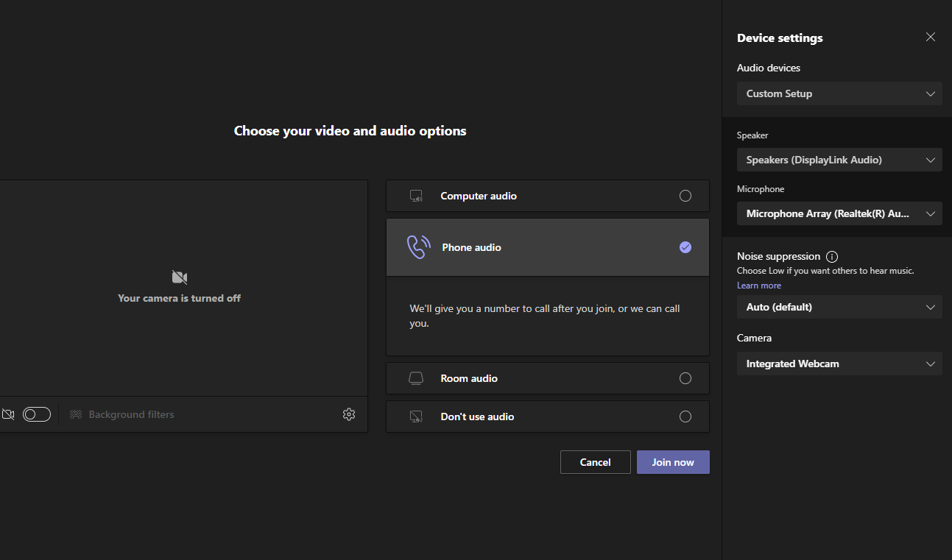Click the Noise suppression label
The height and width of the screenshot is (560, 952).
(x=778, y=256)
